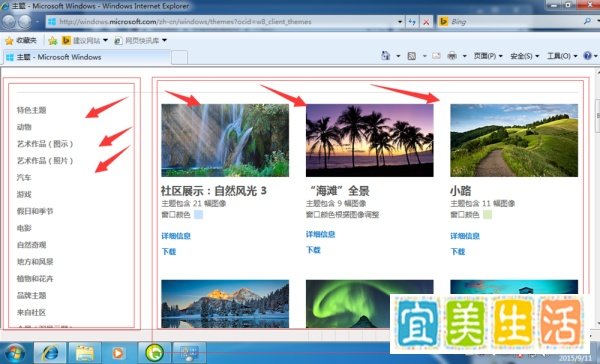Click the 艺术作品（图示） category link
This screenshot has height=364, width=600.
pyautogui.click(x=45, y=144)
